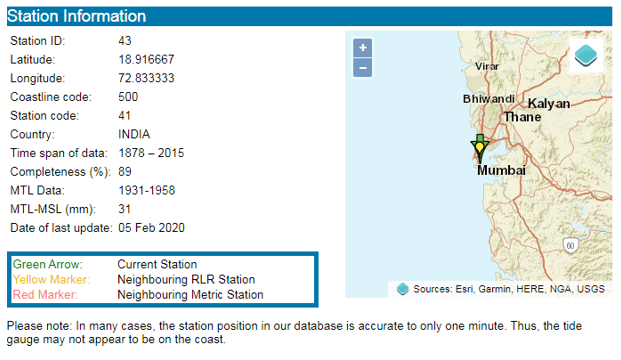
Task: Click the Kalyan city label on map
Action: coord(549,104)
